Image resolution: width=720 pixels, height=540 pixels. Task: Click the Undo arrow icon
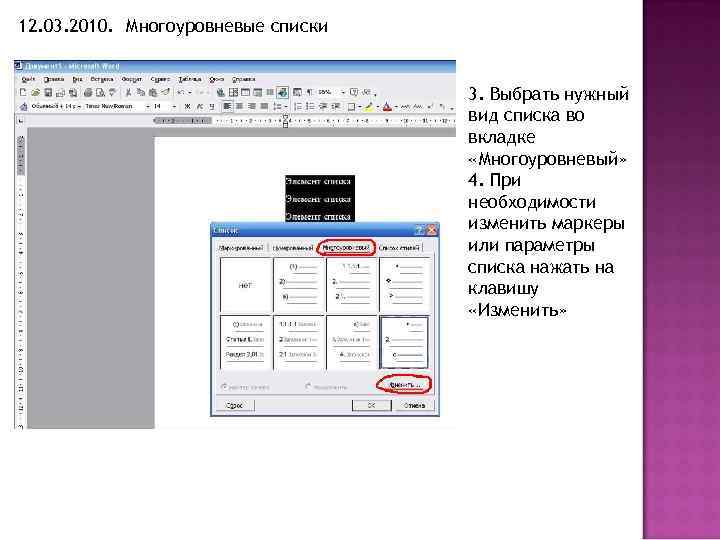[x=181, y=92]
